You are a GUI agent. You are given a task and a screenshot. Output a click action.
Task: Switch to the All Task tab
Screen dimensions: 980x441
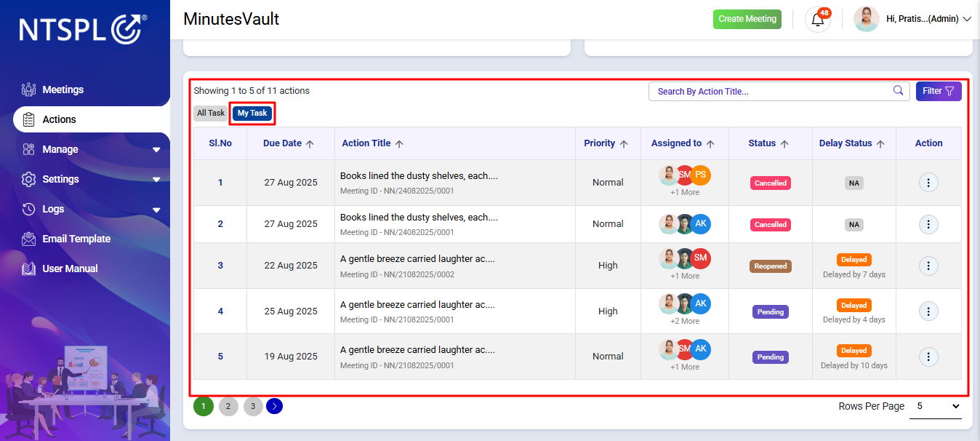(211, 113)
